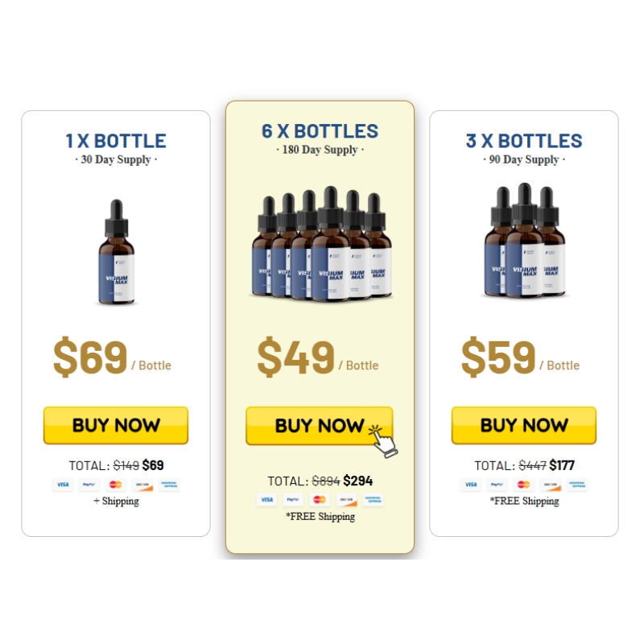Click the six Visium Max bottles image

(x=321, y=244)
